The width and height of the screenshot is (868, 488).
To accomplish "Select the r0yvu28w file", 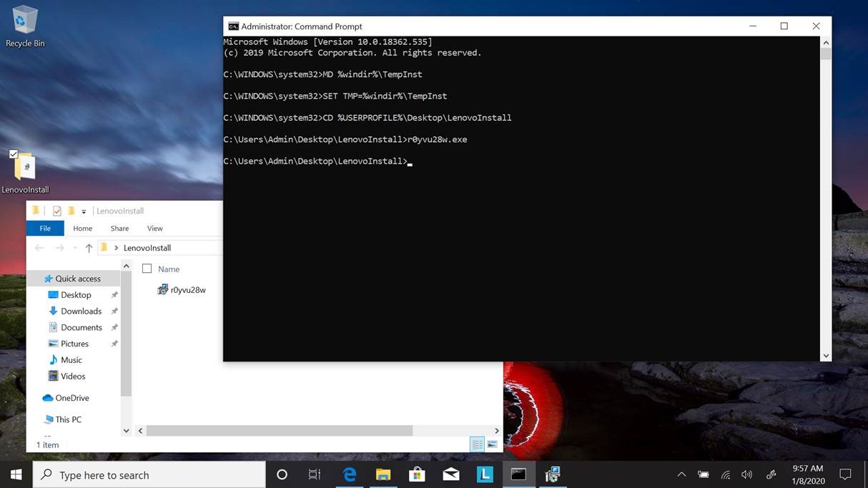I will coord(188,290).
